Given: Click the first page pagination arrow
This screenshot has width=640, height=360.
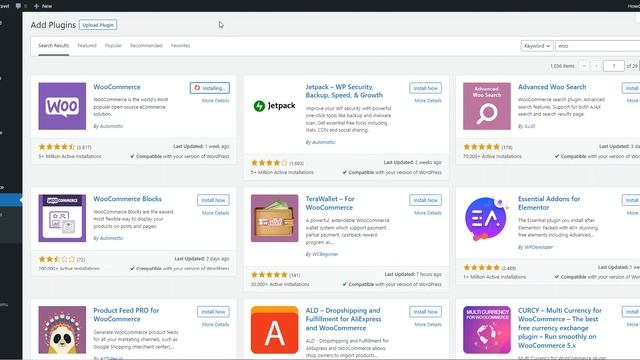Looking at the screenshot, I should click(x=584, y=66).
